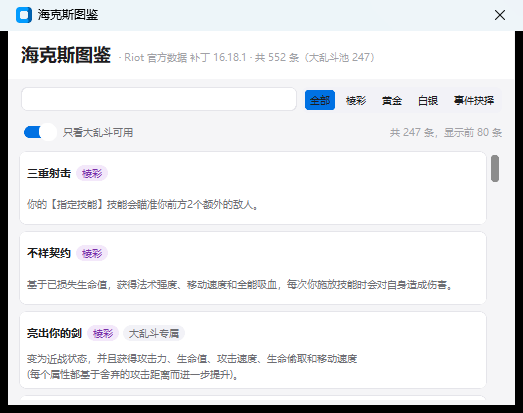The height and width of the screenshot is (413, 523).
Task: Tap the 棱彩 tag beside 亮出你的剑
Action: pos(103,333)
